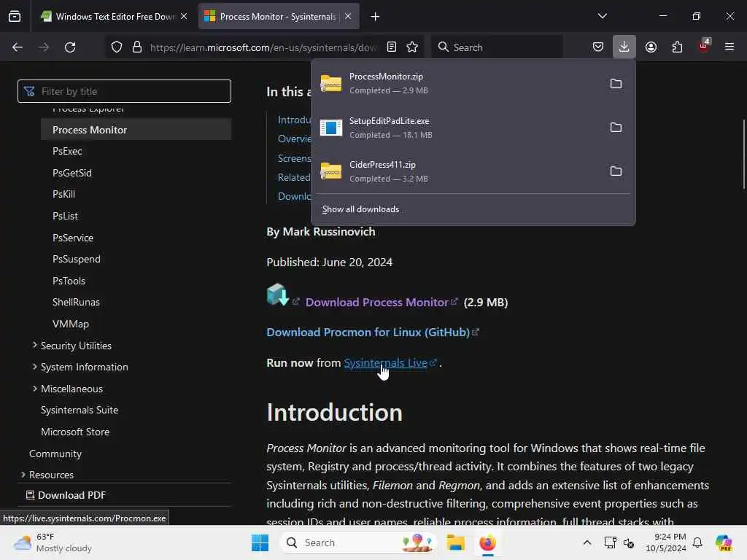Image resolution: width=747 pixels, height=560 pixels.
Task: Click Download PDF button
Action: (66, 495)
